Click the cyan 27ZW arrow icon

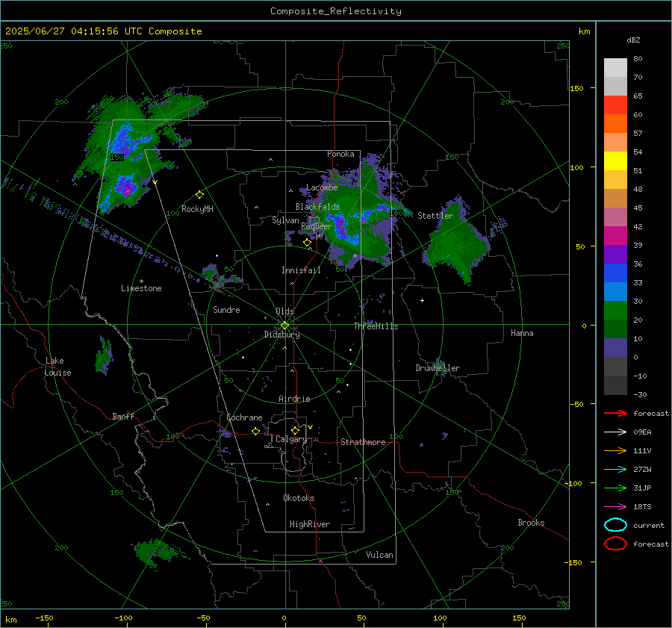pos(615,470)
